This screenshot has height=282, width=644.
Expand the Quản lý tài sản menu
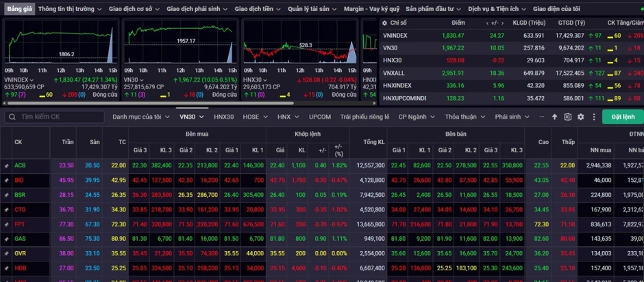coord(312,9)
